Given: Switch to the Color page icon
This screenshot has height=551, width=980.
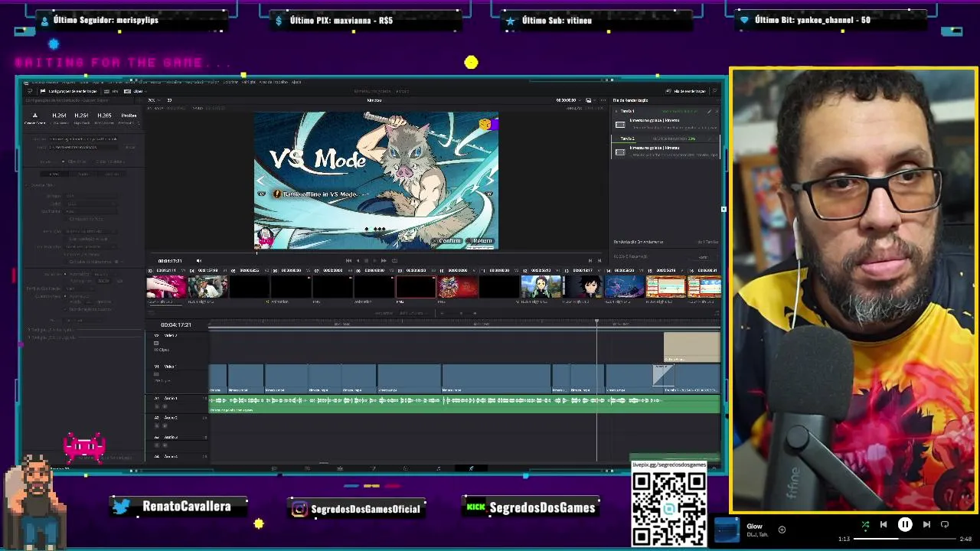Looking at the screenshot, I should 406,468.
